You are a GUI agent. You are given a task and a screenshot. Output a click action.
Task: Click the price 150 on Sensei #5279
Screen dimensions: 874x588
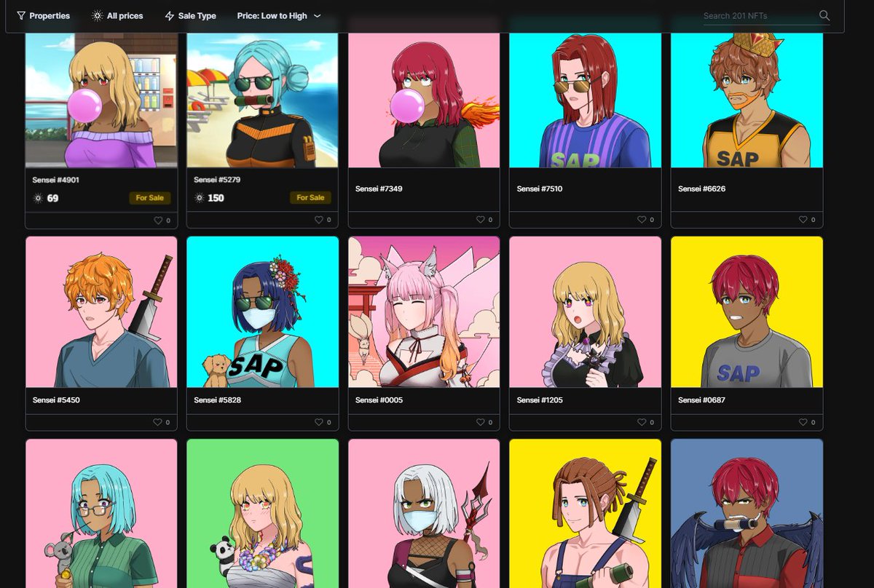coord(216,198)
